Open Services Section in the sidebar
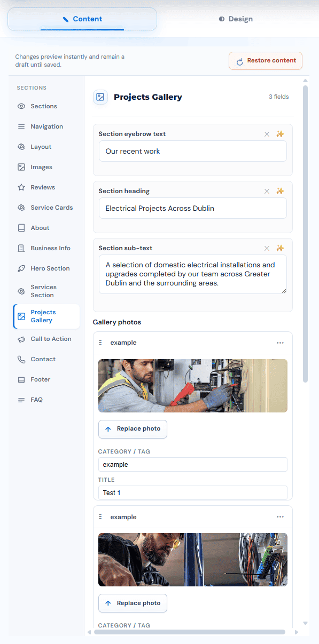 coord(46,291)
